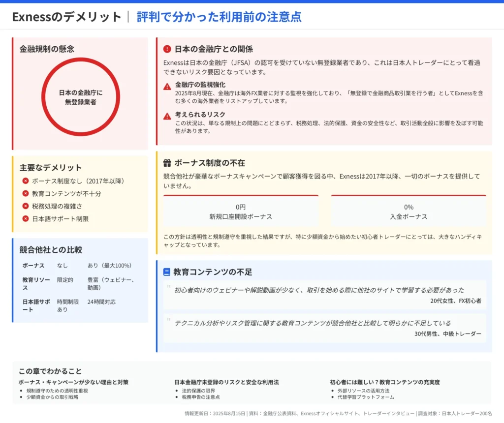This screenshot has height=423, width=504.
Task: Click 日本金融庁未登録のリスクと安全な利用法
Action: click(x=226, y=382)
